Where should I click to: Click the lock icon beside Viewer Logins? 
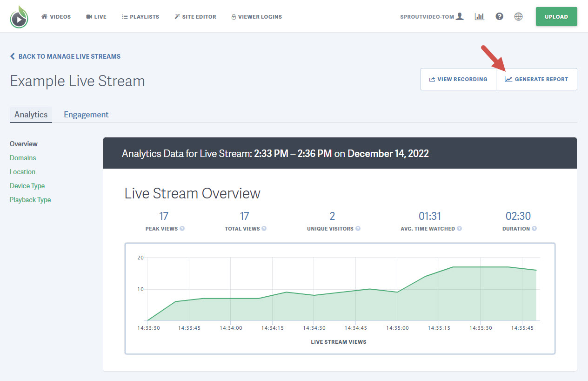233,16
